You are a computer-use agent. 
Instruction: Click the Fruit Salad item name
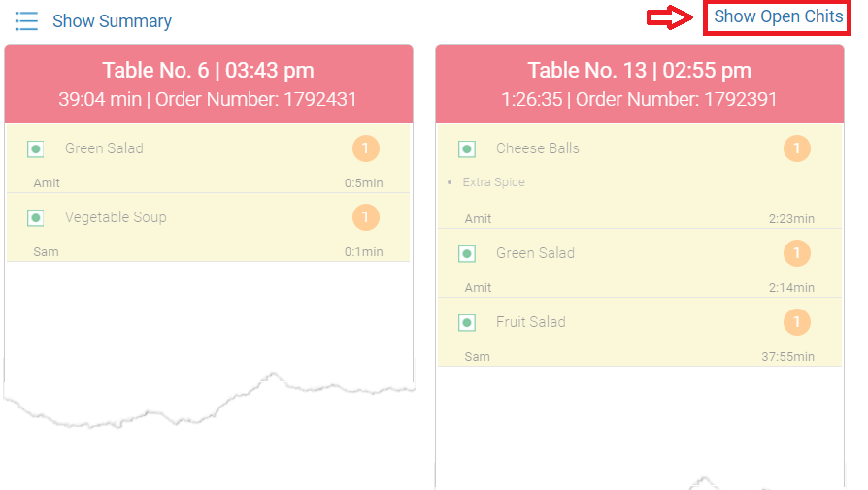click(x=531, y=322)
